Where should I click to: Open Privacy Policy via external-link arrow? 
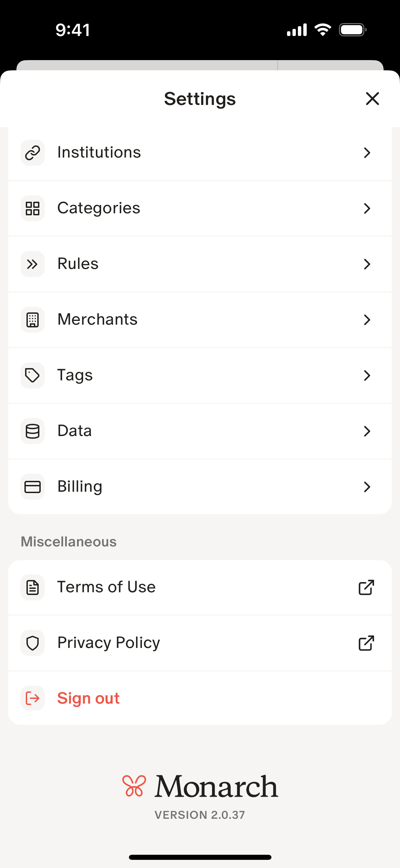[366, 643]
